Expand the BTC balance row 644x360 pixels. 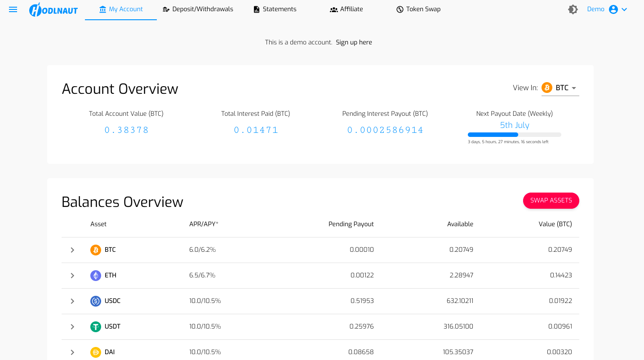tap(72, 250)
